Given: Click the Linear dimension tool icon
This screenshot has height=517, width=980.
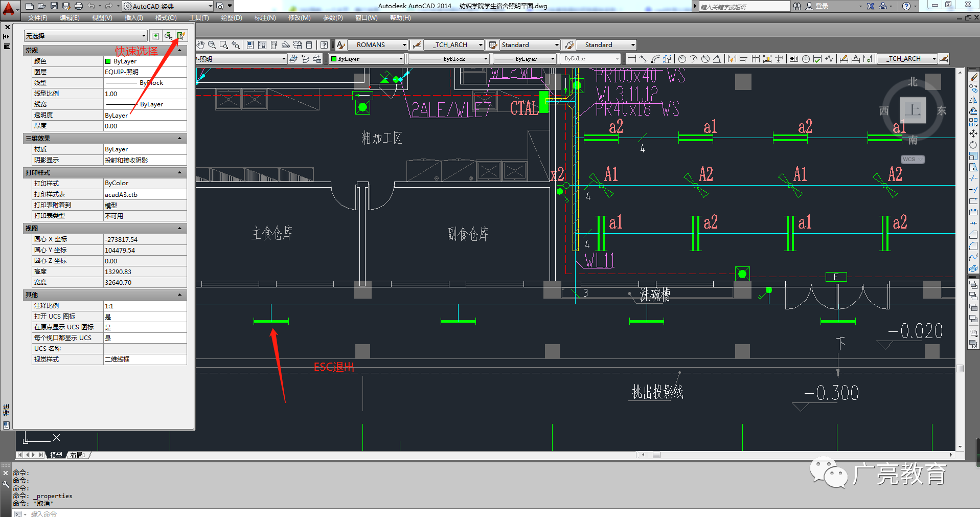Looking at the screenshot, I should pyautogui.click(x=632, y=59).
